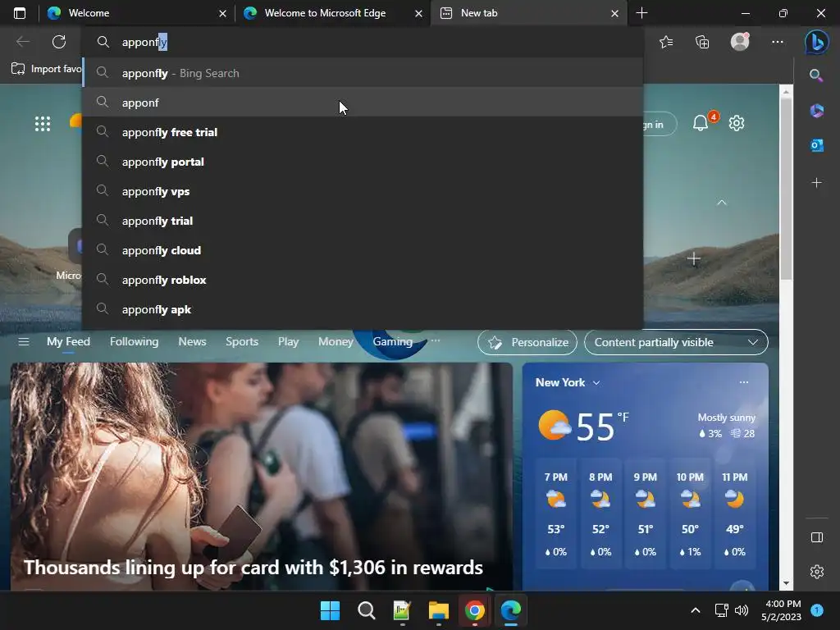Open Microsoft 365 icon in sidebar
840x630 pixels.
[816, 111]
